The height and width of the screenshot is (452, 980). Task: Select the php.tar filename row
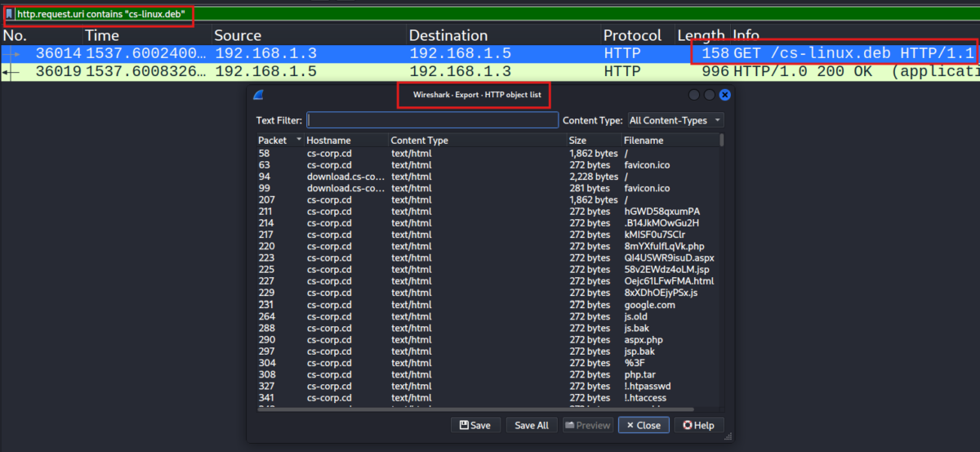tap(488, 374)
